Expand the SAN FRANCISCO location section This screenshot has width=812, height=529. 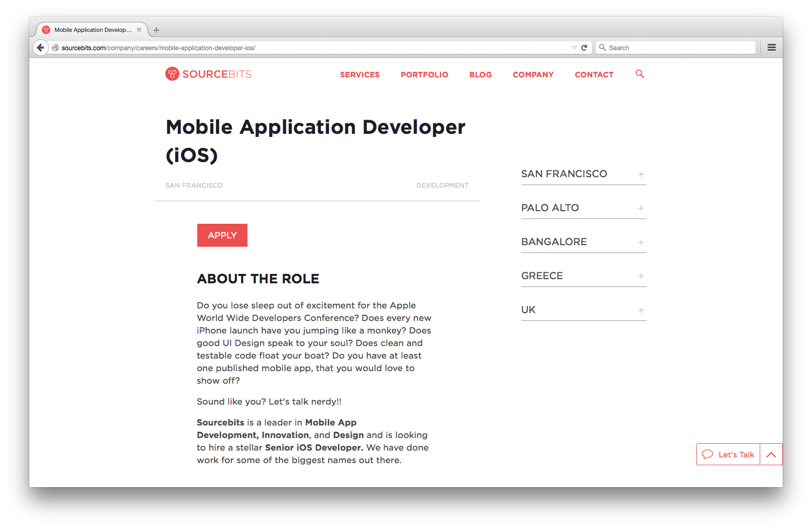584,174
